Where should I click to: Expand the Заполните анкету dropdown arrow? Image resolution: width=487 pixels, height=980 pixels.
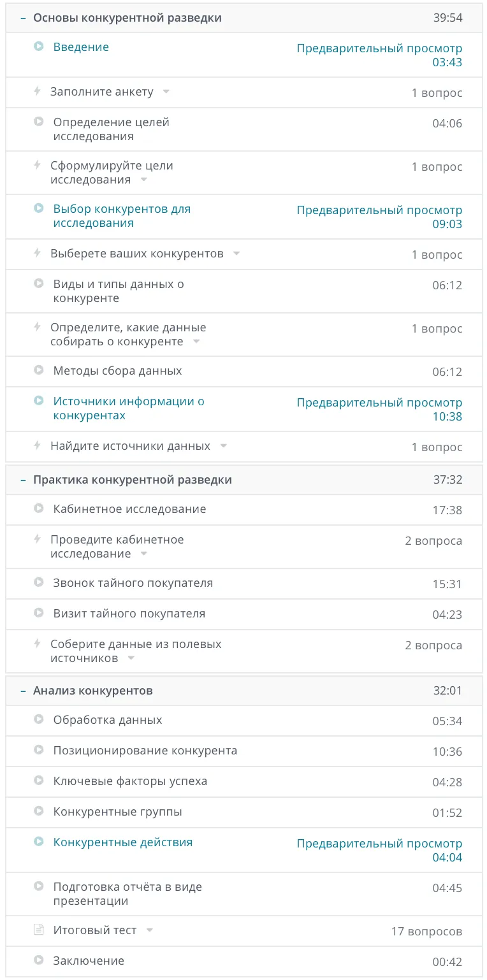pyautogui.click(x=166, y=92)
